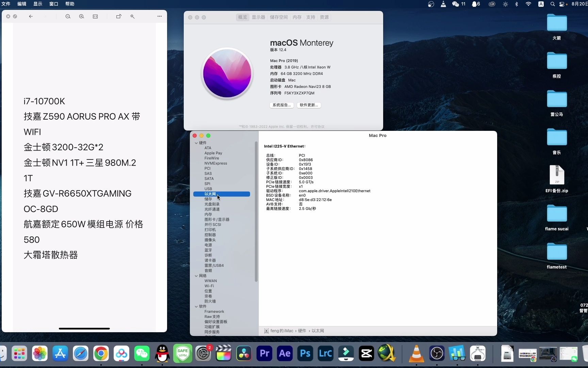Launch Final Cut Pro from the Dock
The height and width of the screenshot is (368, 588).
pyautogui.click(x=224, y=354)
